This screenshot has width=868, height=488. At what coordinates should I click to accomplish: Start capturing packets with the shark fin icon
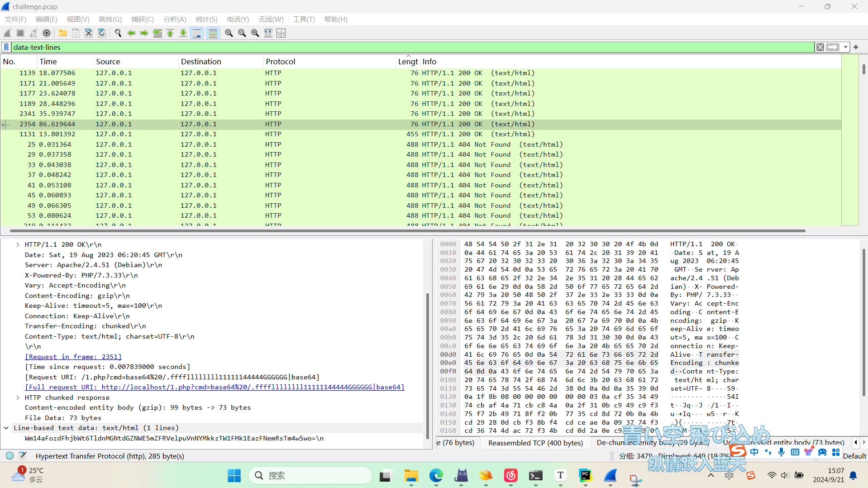[x=7, y=33]
